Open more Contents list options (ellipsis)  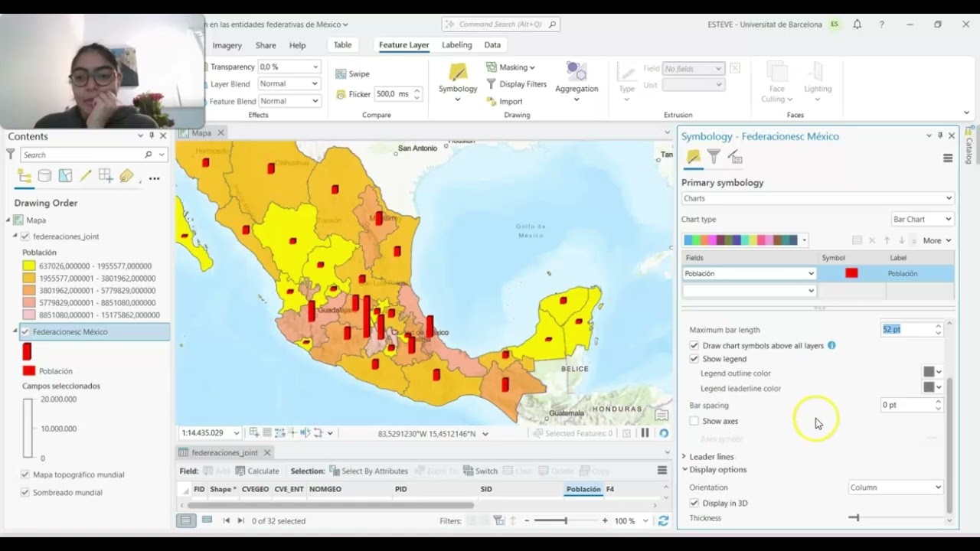coord(154,178)
